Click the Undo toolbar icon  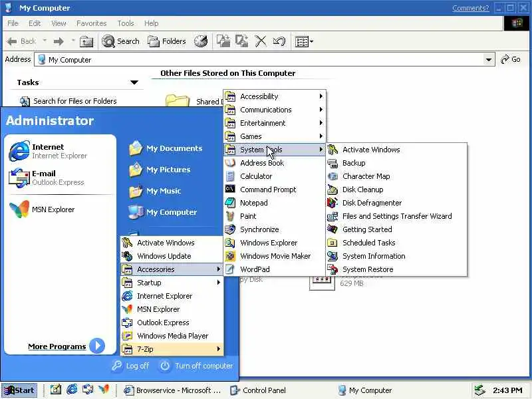[279, 41]
